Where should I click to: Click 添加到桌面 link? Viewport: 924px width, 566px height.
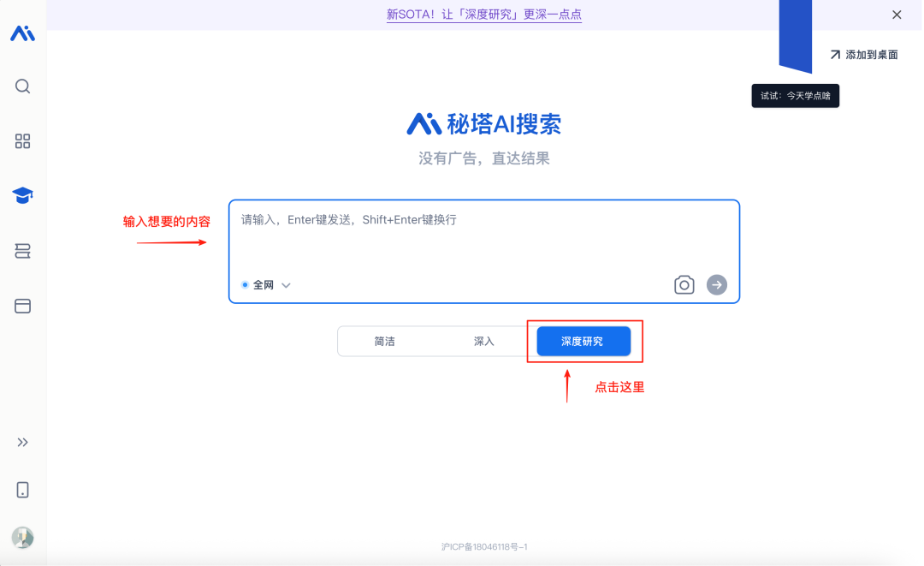(x=864, y=55)
